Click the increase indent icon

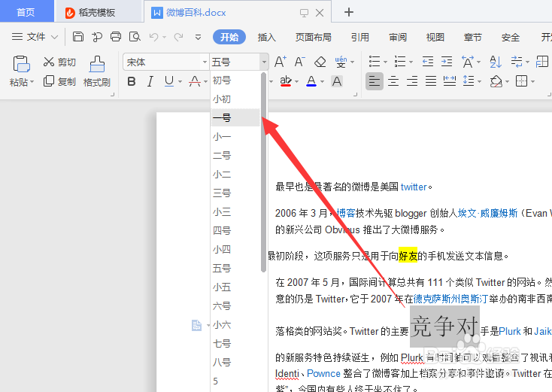coord(447,62)
